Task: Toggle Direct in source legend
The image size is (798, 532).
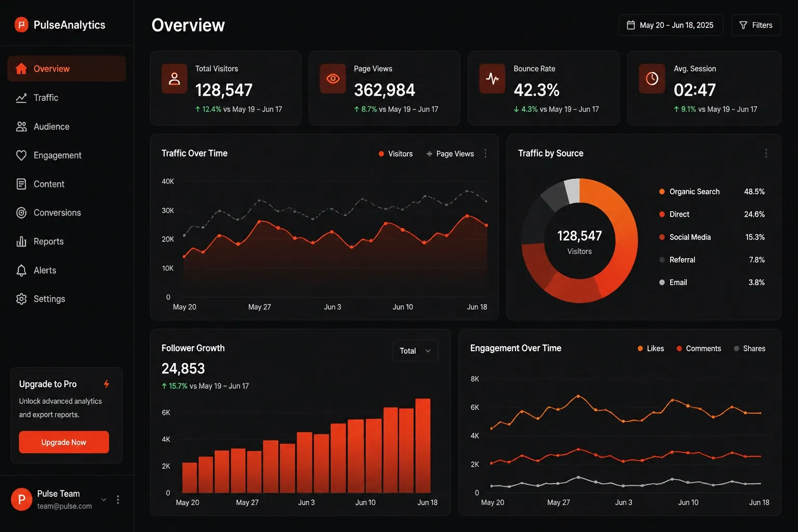Action: (x=674, y=214)
